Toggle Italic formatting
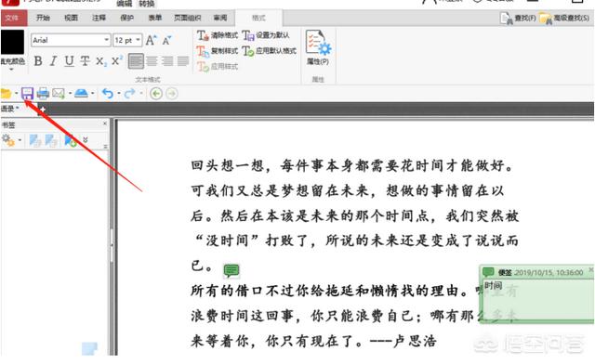The width and height of the screenshot is (595, 364). click(x=54, y=61)
